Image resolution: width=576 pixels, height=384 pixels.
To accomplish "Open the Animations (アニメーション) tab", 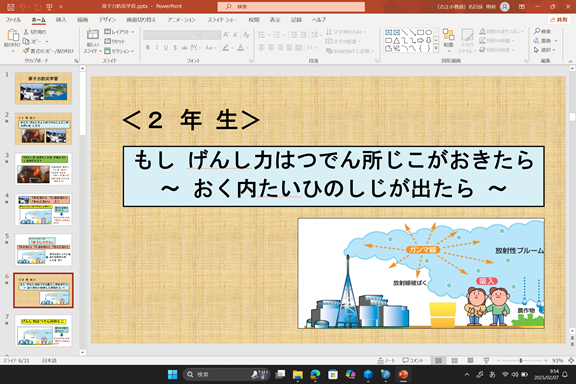I will tap(181, 19).
